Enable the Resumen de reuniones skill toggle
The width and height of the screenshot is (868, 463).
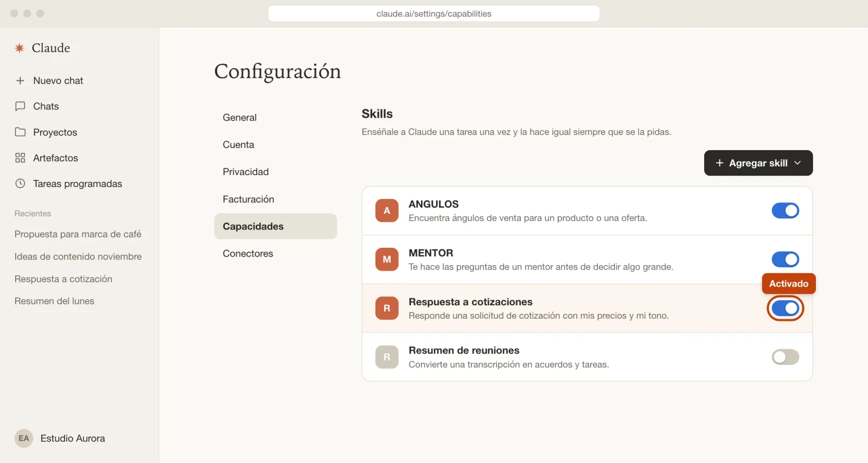pyautogui.click(x=785, y=357)
